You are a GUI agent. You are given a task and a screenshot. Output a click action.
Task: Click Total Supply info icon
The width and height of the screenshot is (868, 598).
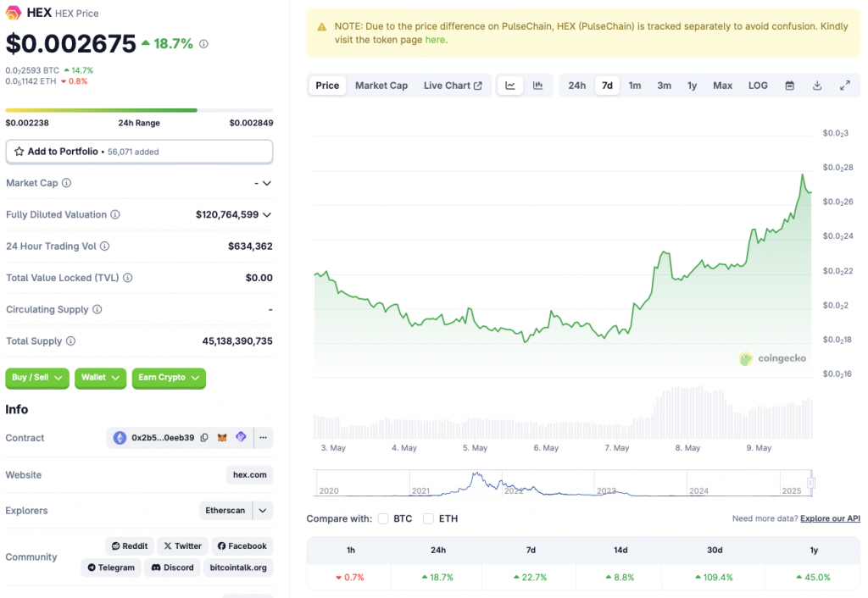coord(71,341)
